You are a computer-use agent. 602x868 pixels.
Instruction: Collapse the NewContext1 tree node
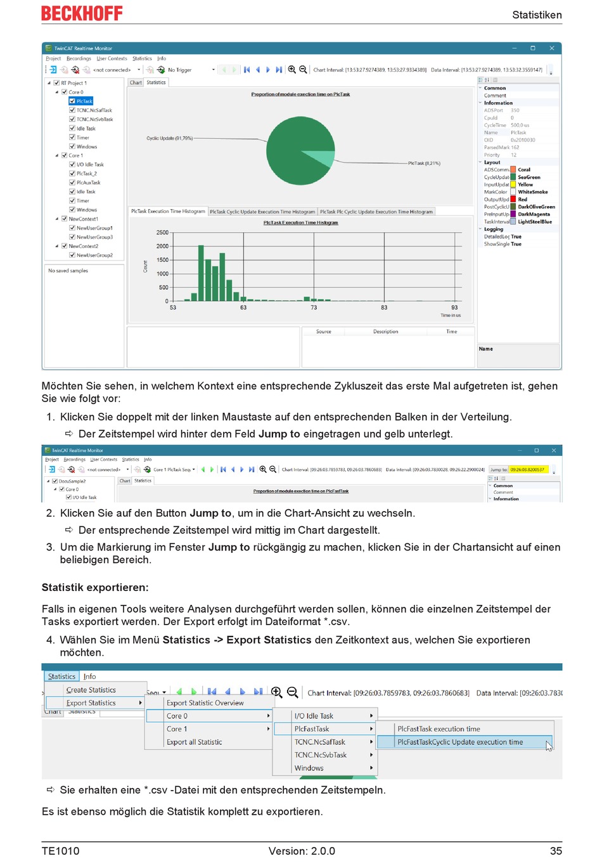[x=57, y=219]
